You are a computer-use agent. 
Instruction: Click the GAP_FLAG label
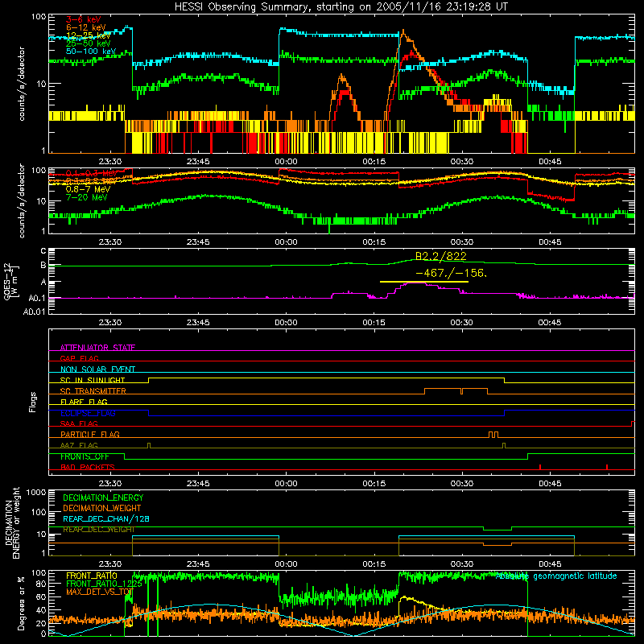[79, 358]
